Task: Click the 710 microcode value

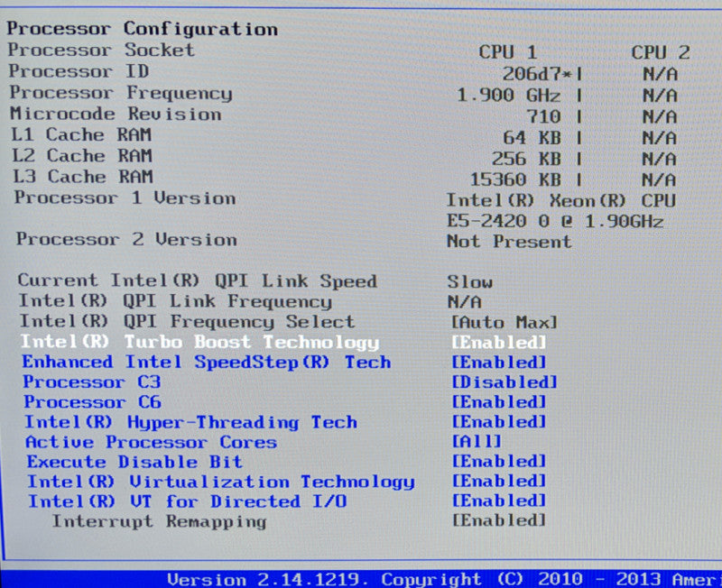Action: click(544, 116)
